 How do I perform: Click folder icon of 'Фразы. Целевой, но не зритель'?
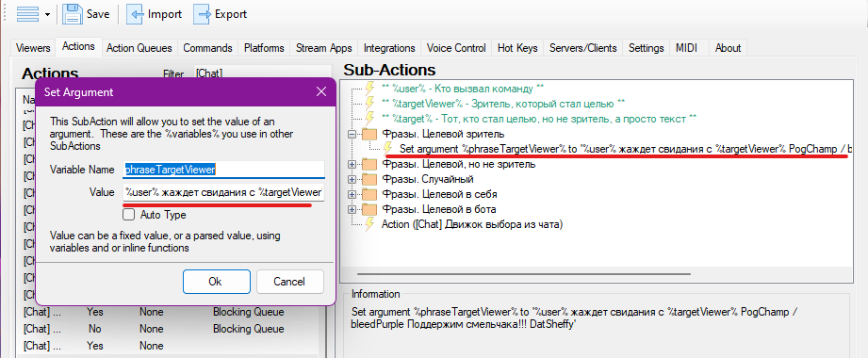click(369, 164)
